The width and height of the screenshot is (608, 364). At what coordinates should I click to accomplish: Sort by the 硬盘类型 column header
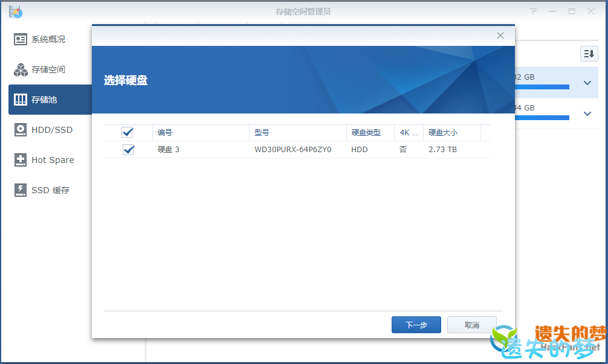[370, 133]
